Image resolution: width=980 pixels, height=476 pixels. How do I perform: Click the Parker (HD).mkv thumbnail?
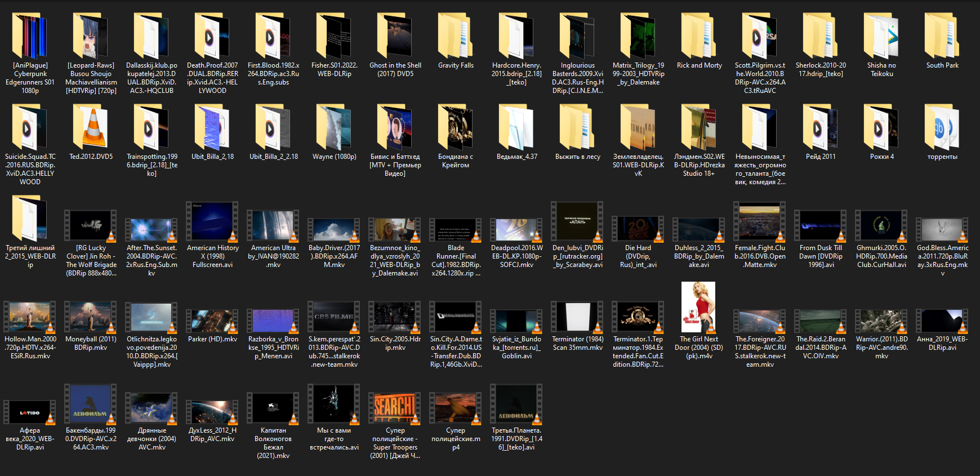point(212,321)
